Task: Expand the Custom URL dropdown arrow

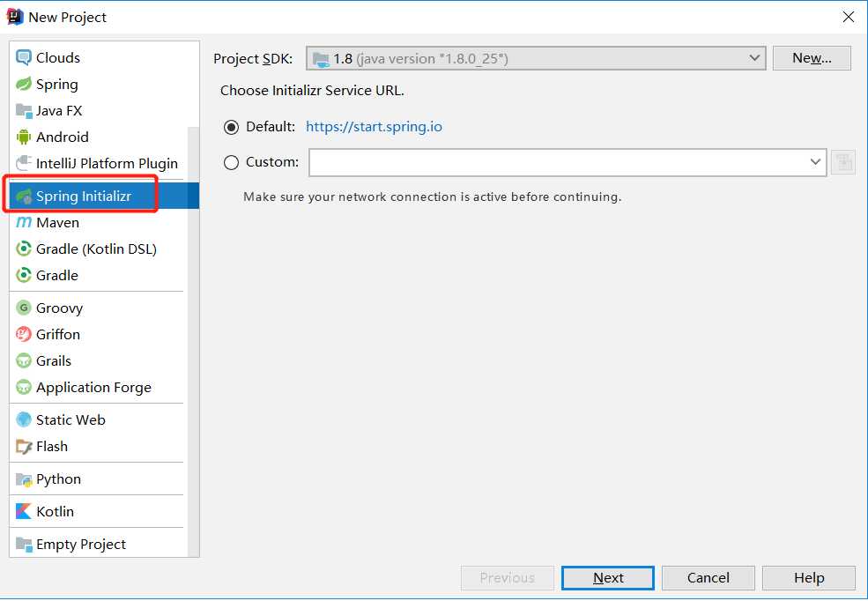Action: (x=815, y=162)
